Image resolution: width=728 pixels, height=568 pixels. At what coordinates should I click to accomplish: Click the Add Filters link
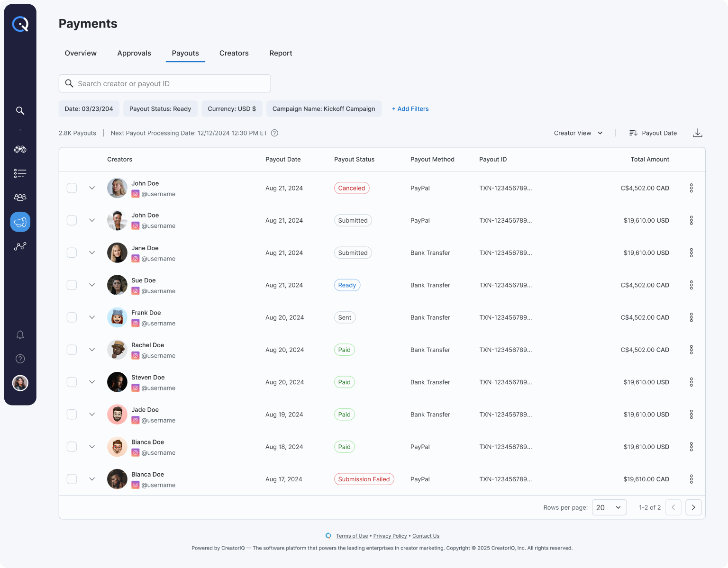(x=410, y=109)
